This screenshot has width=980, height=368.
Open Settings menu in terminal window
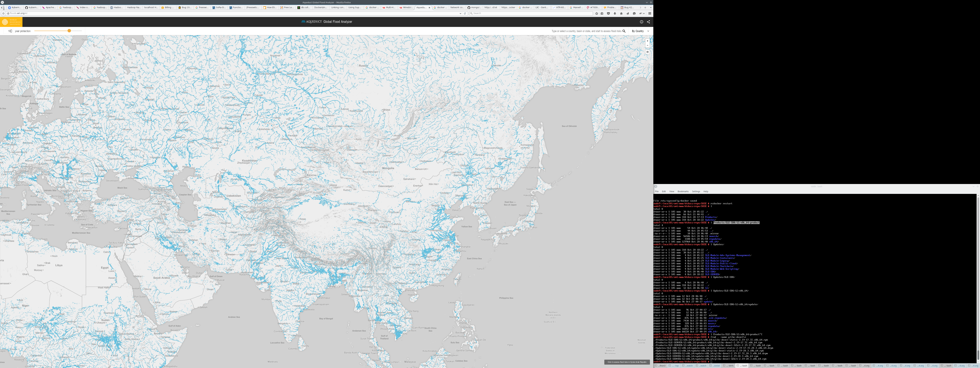[x=696, y=192]
